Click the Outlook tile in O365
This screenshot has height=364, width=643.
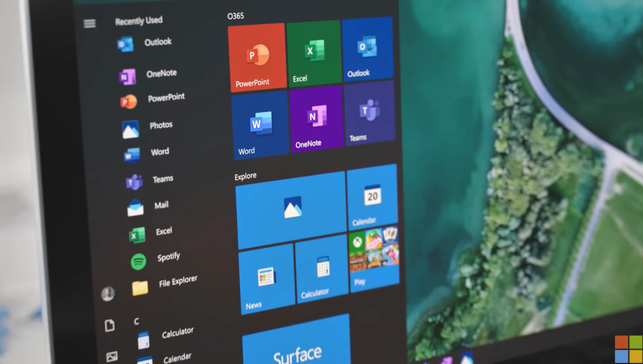point(368,49)
